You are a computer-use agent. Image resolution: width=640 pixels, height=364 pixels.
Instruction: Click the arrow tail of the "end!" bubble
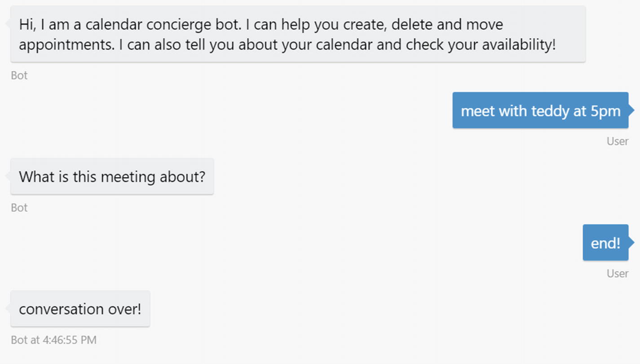[x=631, y=242]
